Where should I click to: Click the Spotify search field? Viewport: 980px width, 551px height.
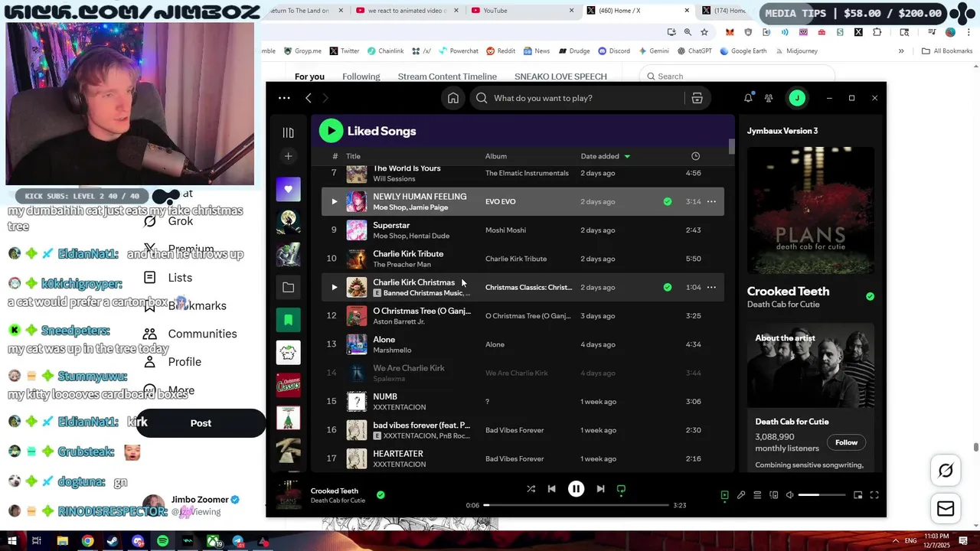click(578, 98)
